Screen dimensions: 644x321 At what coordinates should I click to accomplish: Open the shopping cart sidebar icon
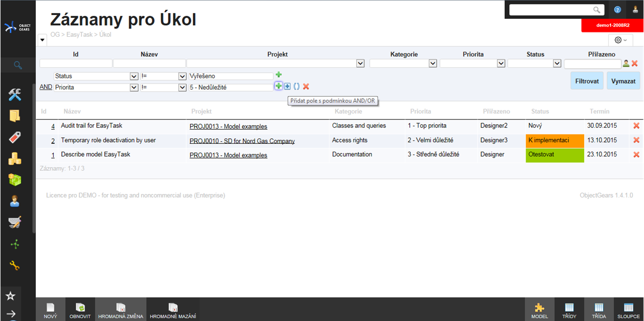tap(15, 222)
